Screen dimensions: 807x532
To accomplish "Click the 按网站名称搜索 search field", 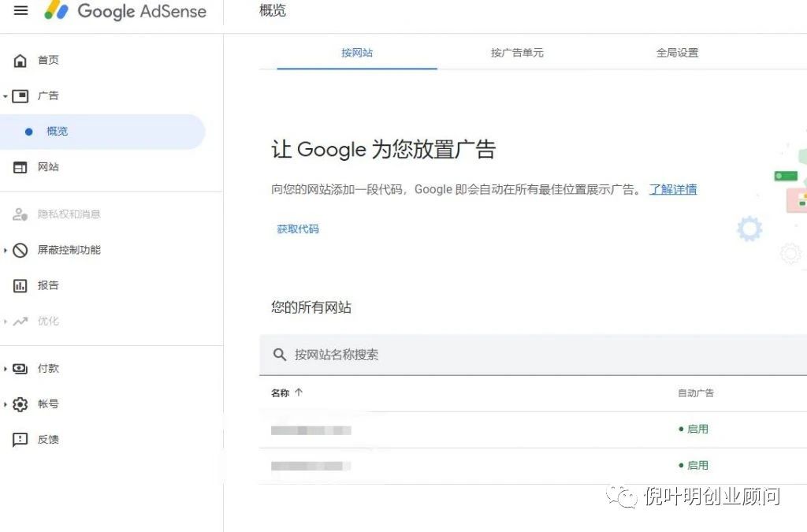I will pyautogui.click(x=473, y=355).
